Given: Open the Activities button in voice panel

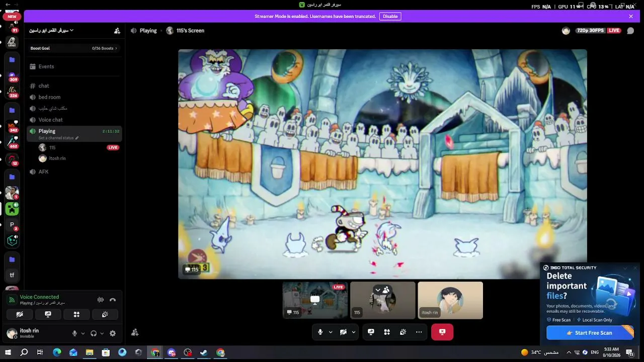Looking at the screenshot, I should click(76, 314).
